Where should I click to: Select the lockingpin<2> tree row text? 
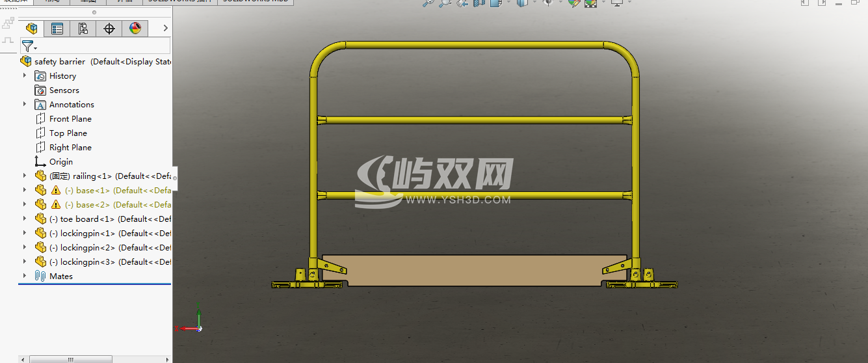(111, 248)
